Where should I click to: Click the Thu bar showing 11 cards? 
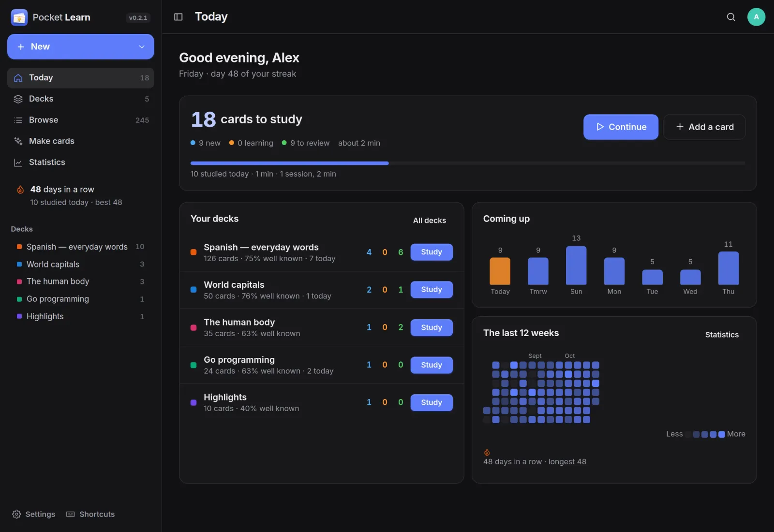tap(729, 268)
